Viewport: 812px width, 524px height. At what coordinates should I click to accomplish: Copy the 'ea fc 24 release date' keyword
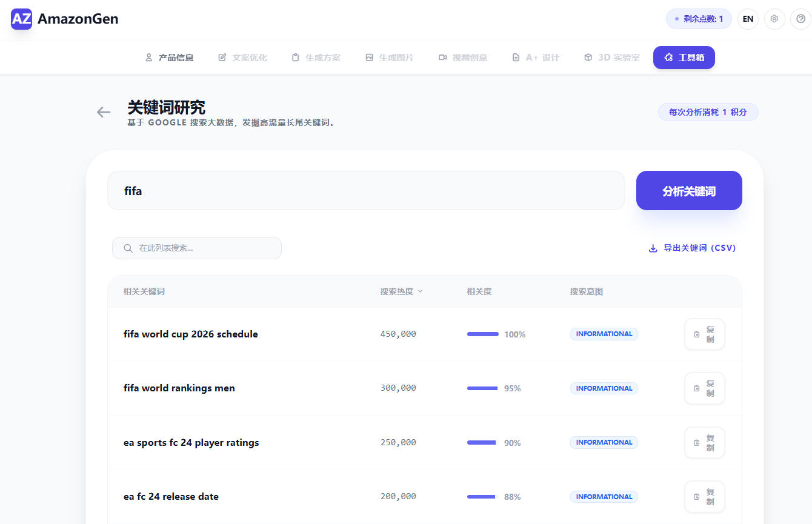coord(704,497)
